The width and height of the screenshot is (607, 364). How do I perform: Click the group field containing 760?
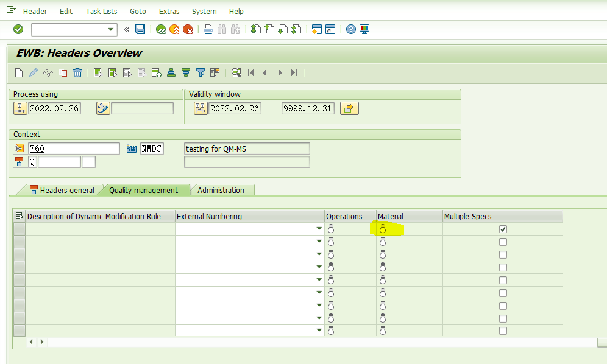(74, 149)
